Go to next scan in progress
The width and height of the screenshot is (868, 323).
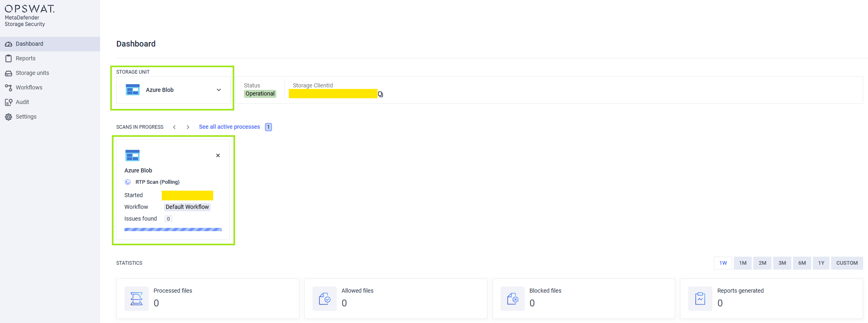pos(188,127)
